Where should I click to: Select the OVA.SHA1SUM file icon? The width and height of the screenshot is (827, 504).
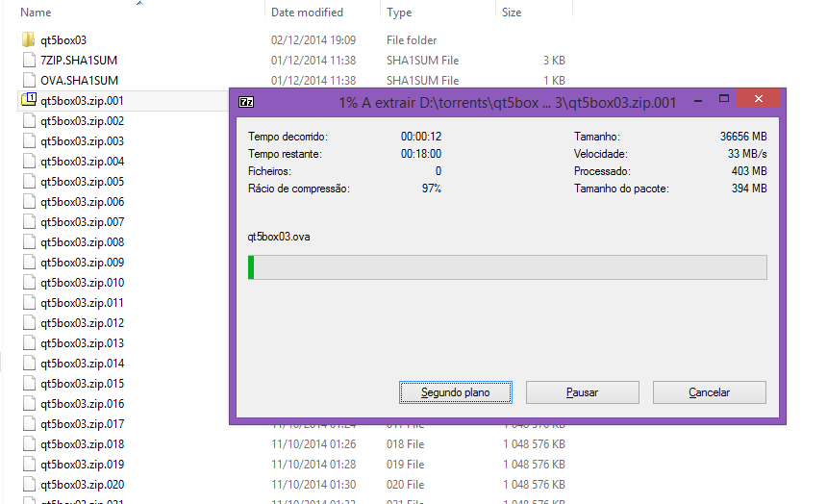29,80
